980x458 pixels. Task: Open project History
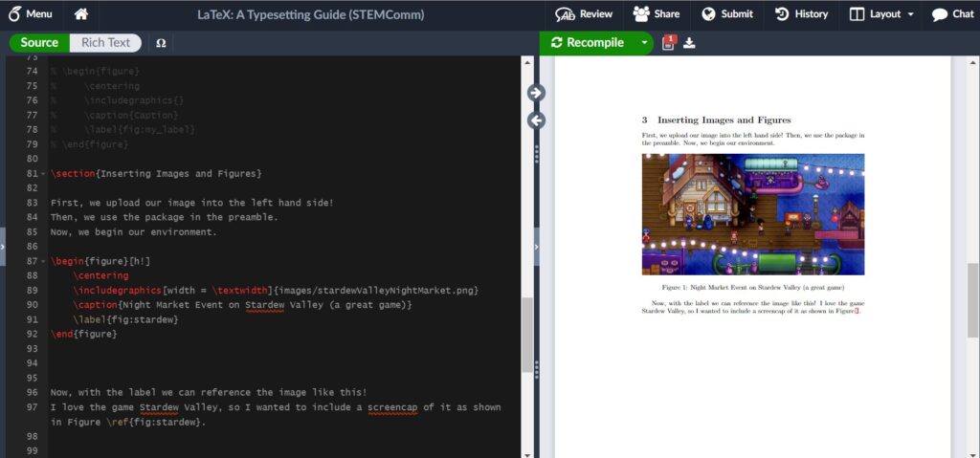coord(801,14)
